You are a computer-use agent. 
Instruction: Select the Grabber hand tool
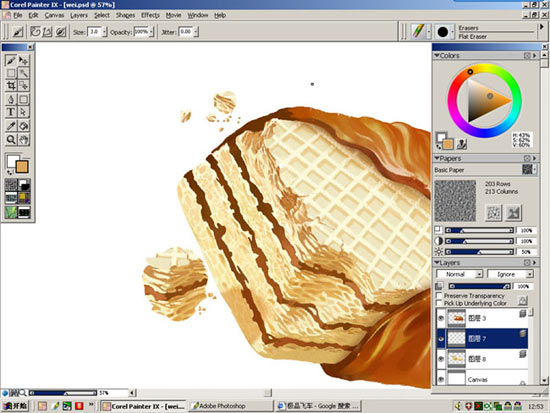click(x=24, y=140)
